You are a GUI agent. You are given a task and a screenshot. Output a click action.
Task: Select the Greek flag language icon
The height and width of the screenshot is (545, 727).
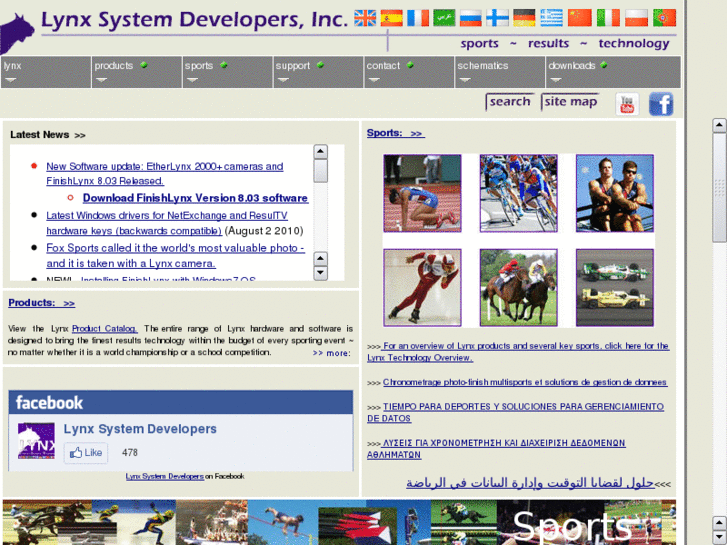[x=551, y=18]
